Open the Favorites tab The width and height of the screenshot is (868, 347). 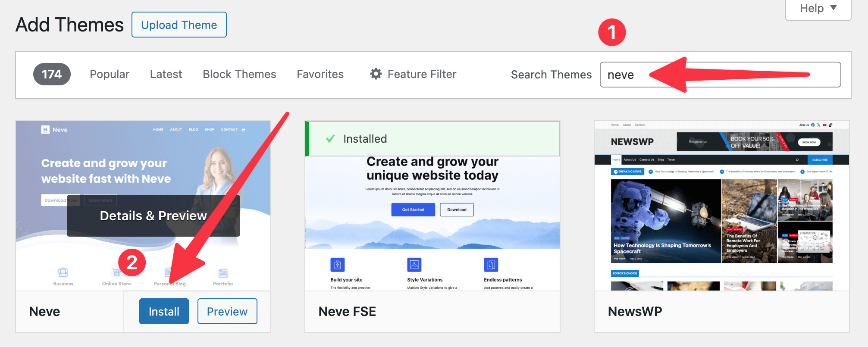click(x=320, y=74)
